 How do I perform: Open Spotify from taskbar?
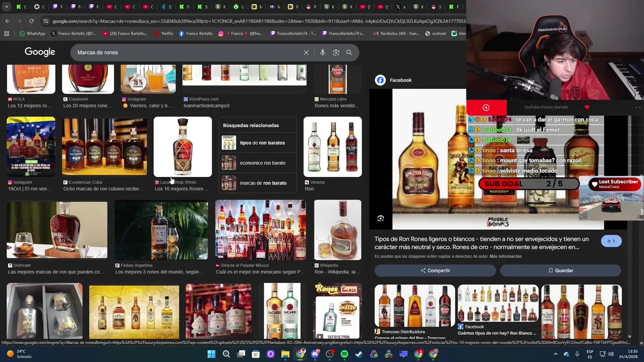344,354
